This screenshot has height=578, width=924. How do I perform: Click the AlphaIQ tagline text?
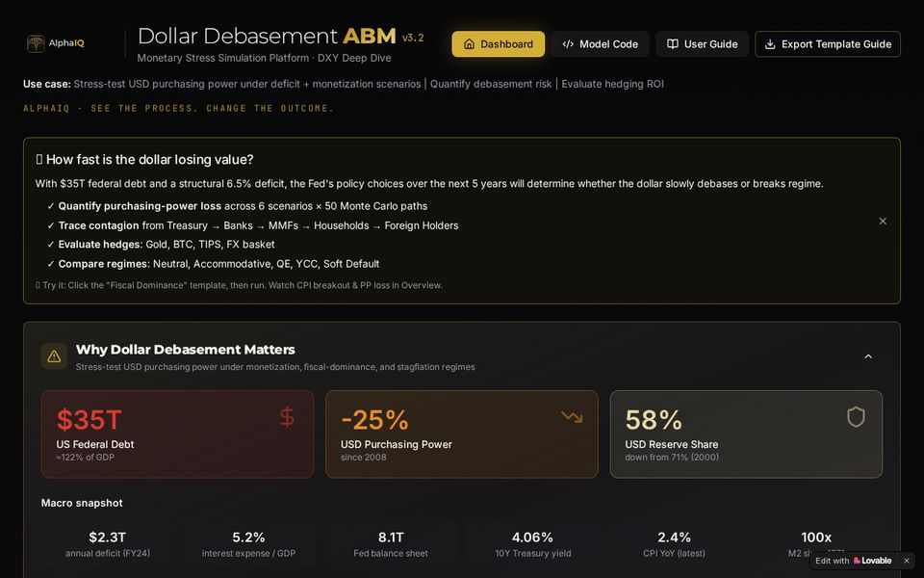179,108
